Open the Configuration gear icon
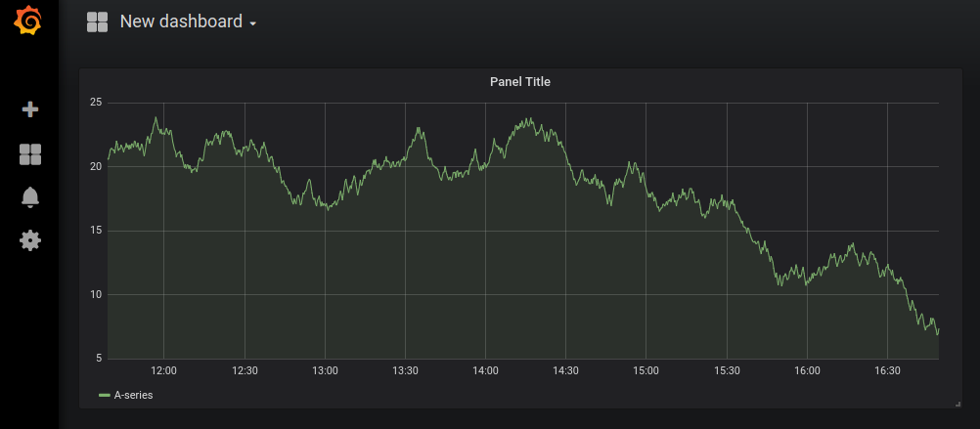The image size is (980, 429). [x=30, y=239]
